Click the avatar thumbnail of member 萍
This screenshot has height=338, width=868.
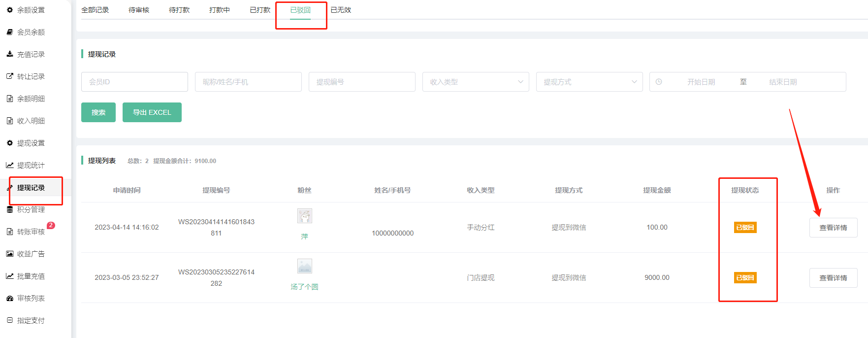point(304,216)
